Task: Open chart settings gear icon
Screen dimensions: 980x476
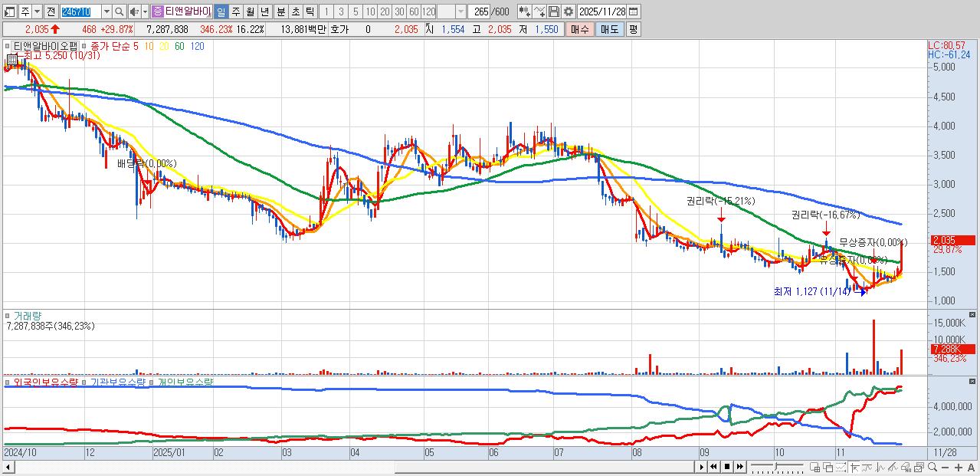Action: (x=569, y=11)
